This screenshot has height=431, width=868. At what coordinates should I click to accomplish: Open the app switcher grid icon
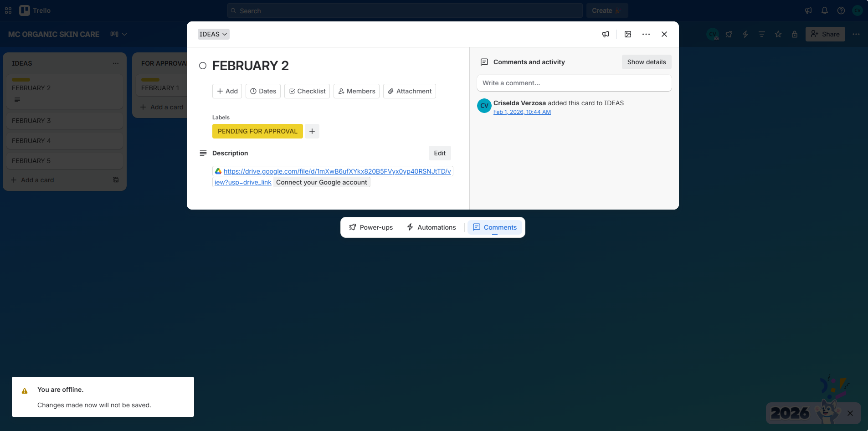(x=8, y=10)
